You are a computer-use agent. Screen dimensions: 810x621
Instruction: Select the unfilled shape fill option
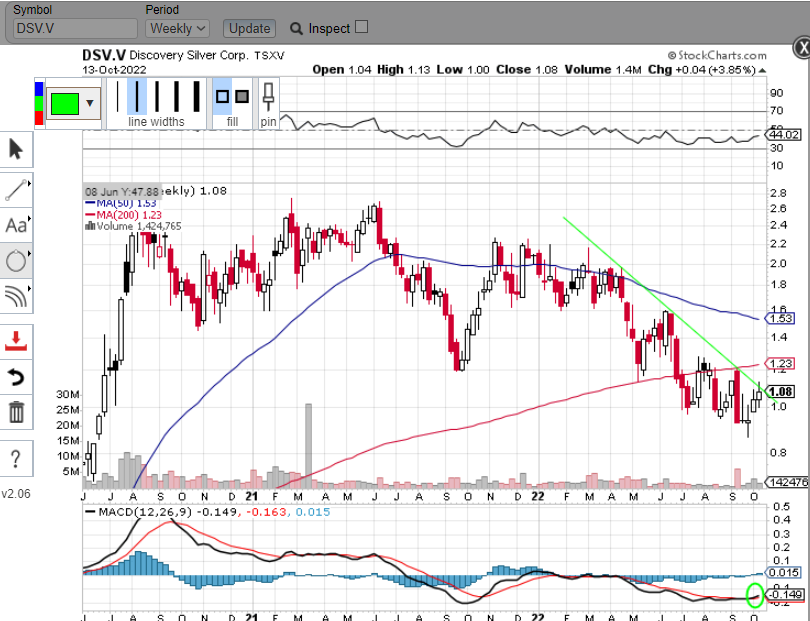tap(222, 97)
